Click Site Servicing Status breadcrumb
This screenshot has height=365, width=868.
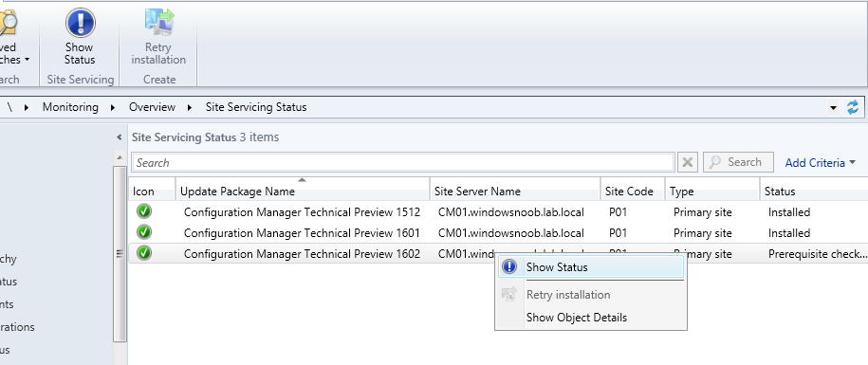coord(256,107)
